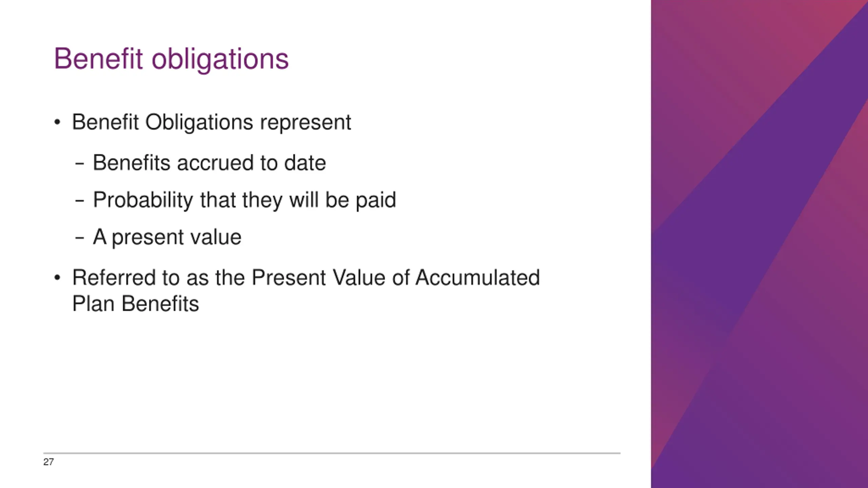Click "Probability that they will be paid" line
This screenshot has width=868, height=488.
click(x=244, y=200)
